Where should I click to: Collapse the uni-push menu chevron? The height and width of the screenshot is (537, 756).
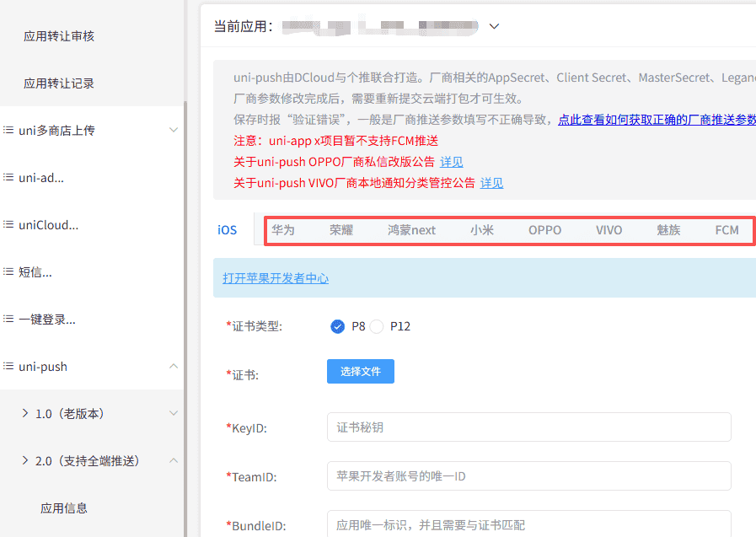174,367
